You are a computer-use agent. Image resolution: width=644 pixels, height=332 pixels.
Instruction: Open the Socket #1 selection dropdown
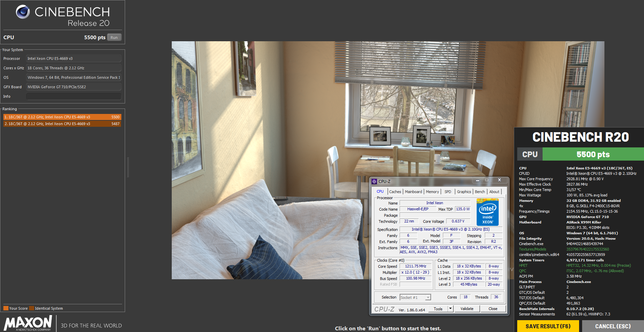point(428,298)
